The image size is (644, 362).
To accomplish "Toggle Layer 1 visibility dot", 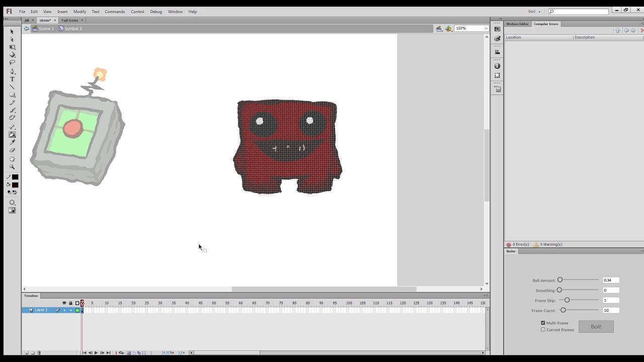I will [64, 310].
